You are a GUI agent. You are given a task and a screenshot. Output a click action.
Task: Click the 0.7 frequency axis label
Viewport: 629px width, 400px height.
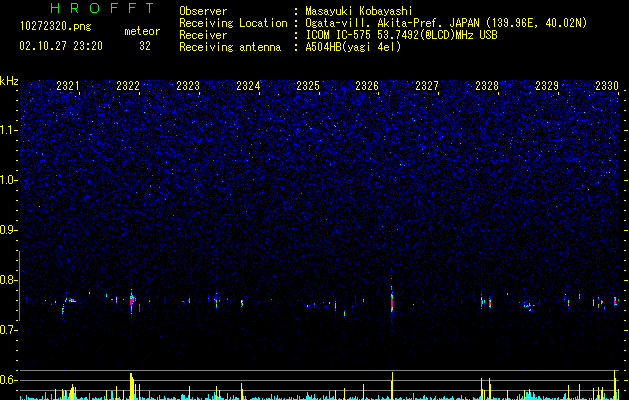(8, 330)
